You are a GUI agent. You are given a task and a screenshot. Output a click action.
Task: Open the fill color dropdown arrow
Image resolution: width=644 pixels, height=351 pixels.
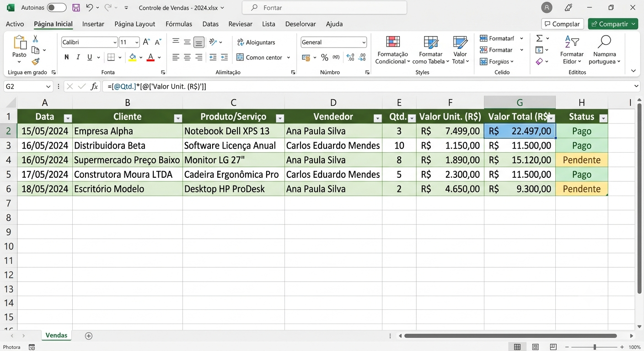(141, 58)
